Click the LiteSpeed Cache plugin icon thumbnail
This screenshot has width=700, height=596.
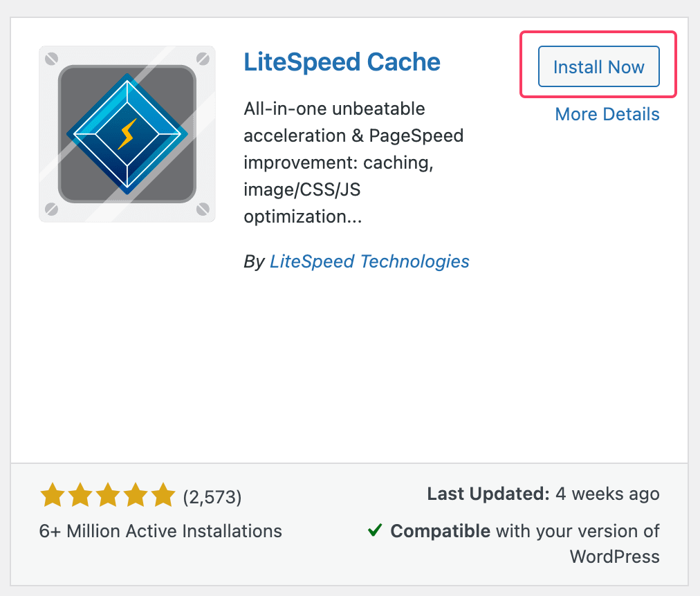coord(127,134)
